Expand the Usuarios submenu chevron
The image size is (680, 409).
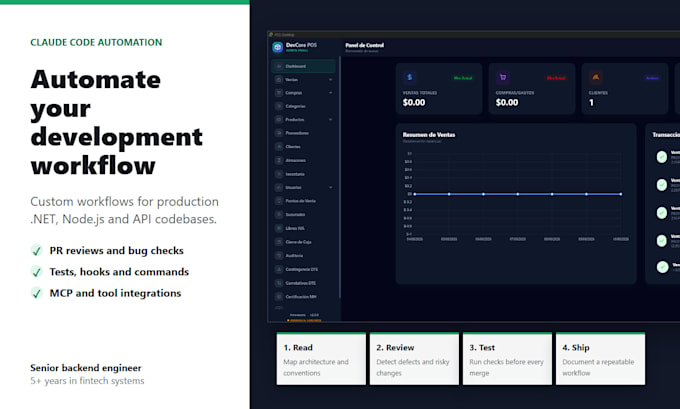[x=330, y=187]
